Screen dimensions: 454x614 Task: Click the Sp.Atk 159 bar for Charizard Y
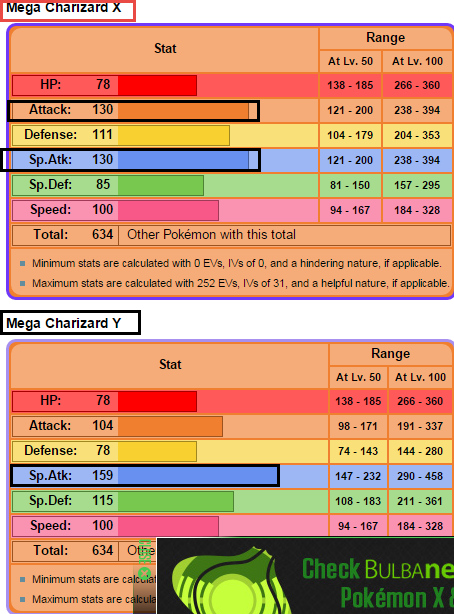click(198, 475)
